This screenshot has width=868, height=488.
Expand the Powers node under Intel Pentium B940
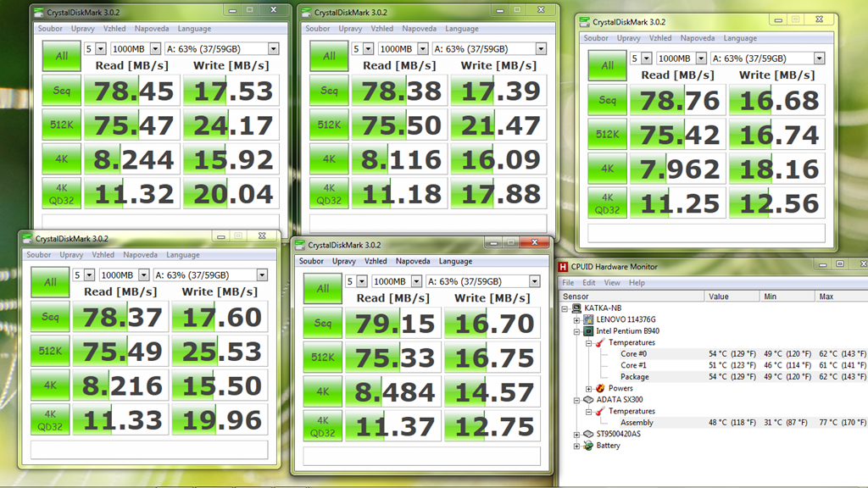(x=589, y=388)
